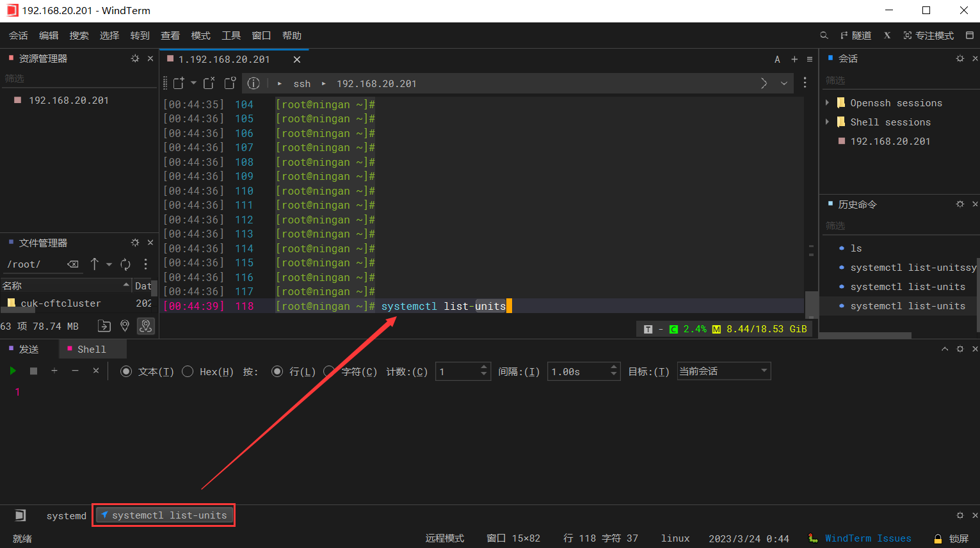The height and width of the screenshot is (548, 980).
Task: Click the duplicate session toolbar icon
Action: (230, 83)
